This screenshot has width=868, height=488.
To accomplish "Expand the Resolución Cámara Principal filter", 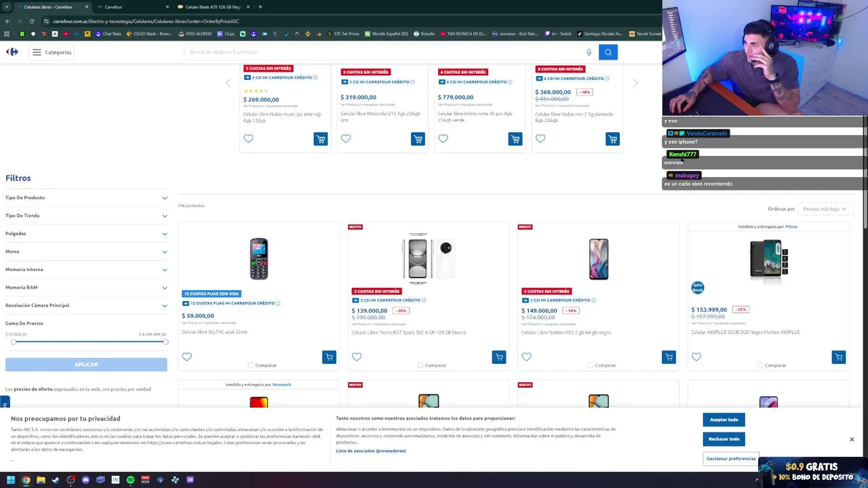I will 86,306.
